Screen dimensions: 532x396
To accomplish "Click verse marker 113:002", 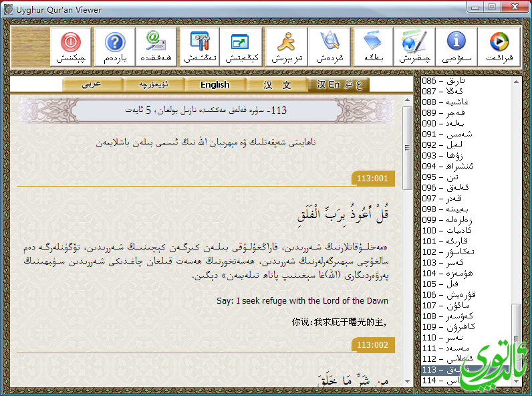I will point(372,344).
